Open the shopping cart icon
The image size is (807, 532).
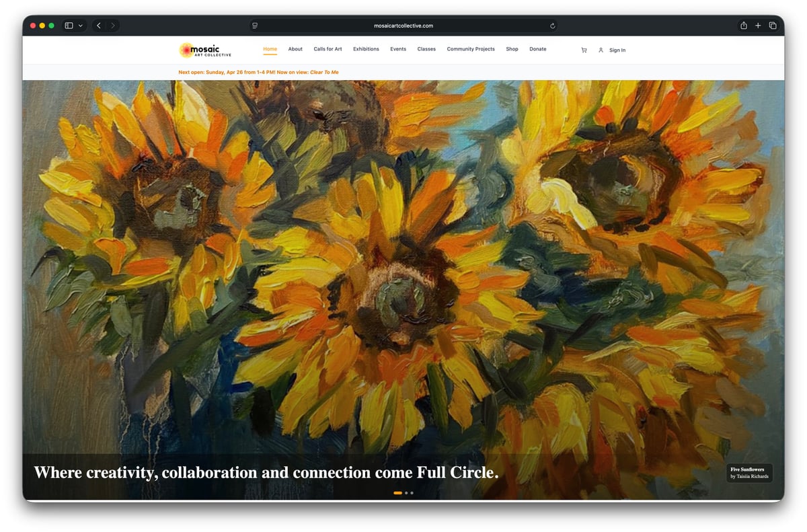click(x=584, y=50)
